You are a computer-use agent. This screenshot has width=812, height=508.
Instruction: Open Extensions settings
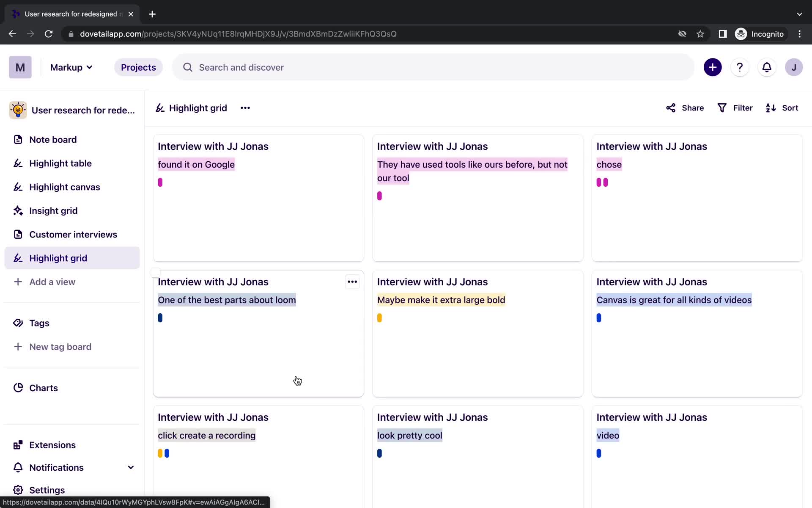coord(52,445)
